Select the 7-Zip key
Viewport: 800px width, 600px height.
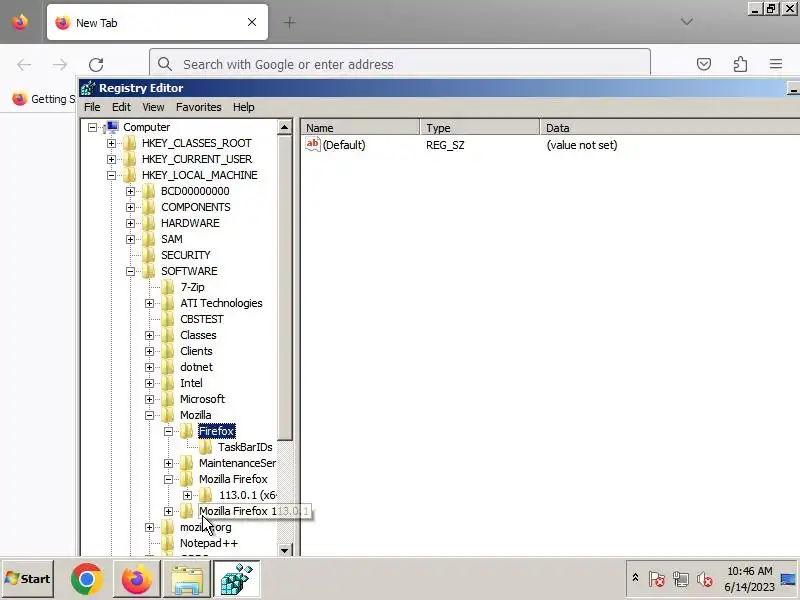pos(192,287)
